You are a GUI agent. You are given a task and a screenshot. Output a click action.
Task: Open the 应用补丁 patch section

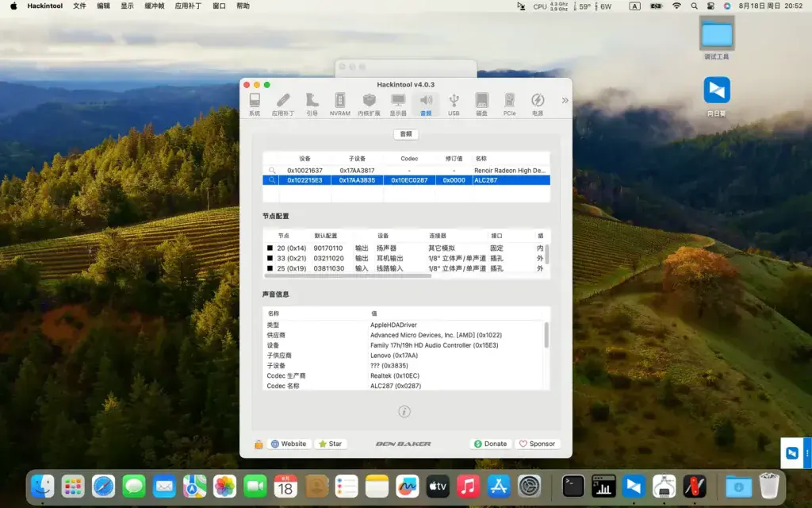283,104
